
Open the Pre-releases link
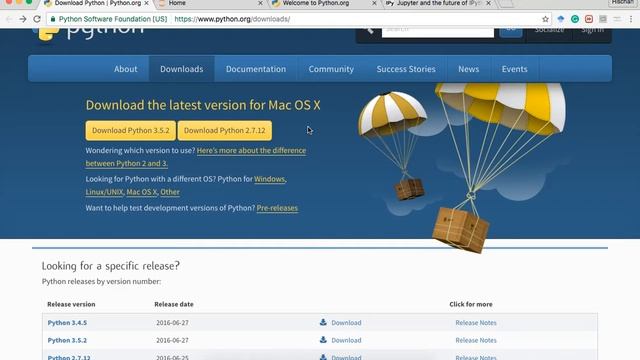[x=277, y=208]
